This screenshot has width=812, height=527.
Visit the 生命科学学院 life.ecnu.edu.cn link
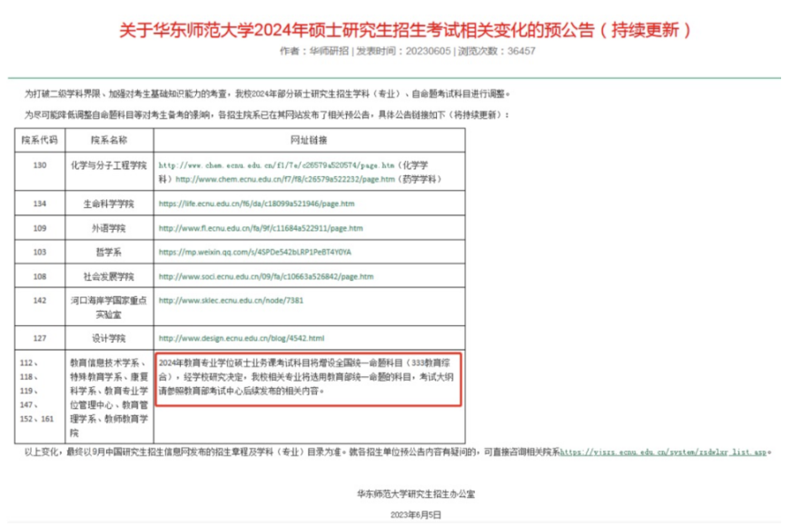[257, 204]
